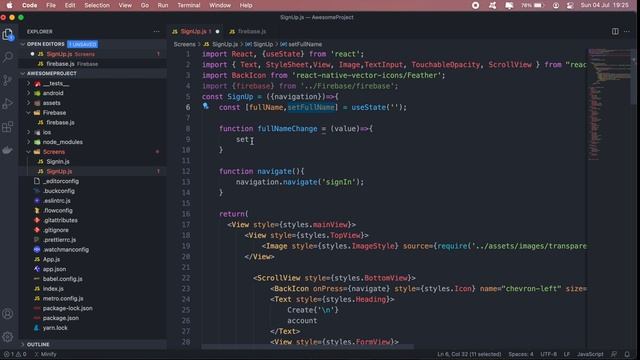
Task: Click the feedback icon in status bar
Action: [614, 354]
